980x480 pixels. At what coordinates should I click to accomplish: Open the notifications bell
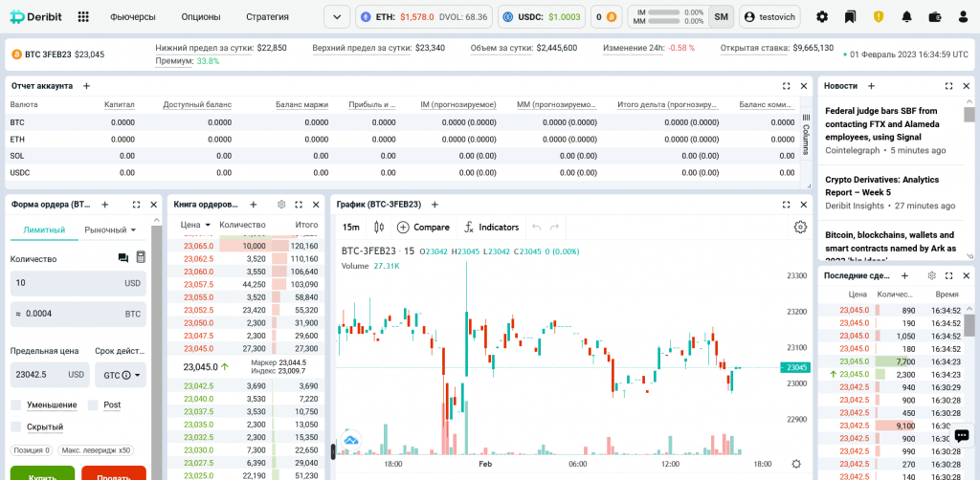(x=906, y=16)
